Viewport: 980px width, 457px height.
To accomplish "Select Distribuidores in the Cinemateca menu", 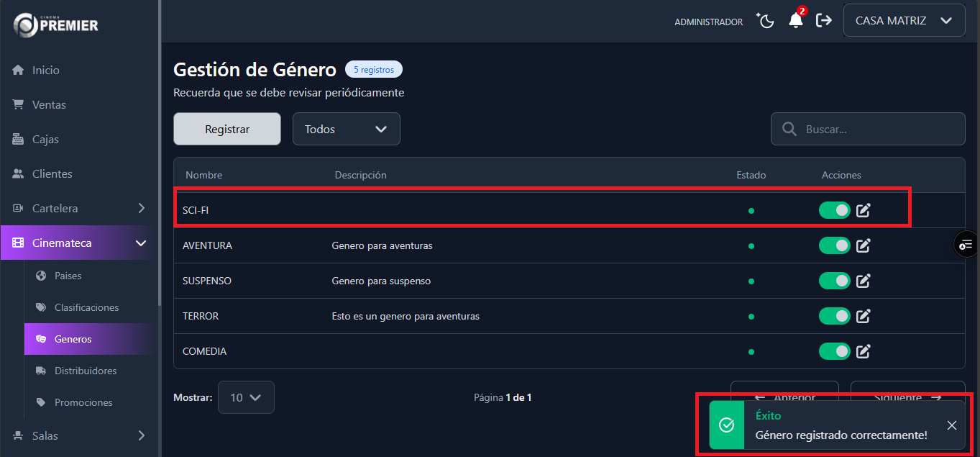I will [x=86, y=371].
